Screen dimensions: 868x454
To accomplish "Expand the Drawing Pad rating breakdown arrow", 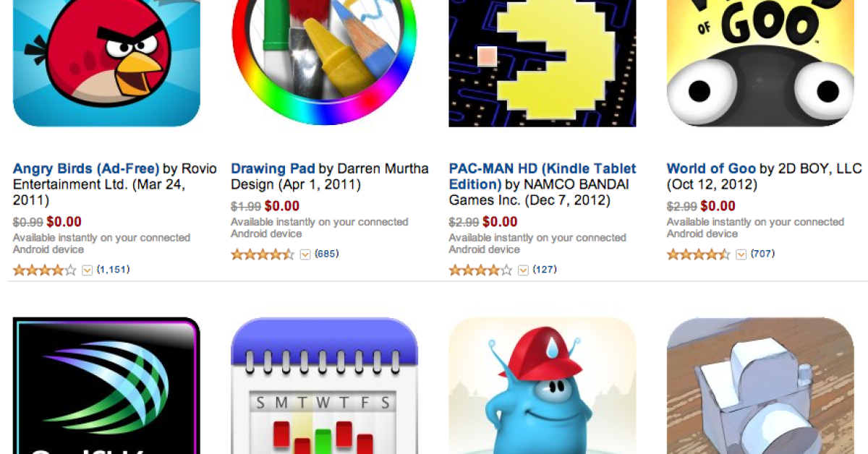I will point(305,254).
